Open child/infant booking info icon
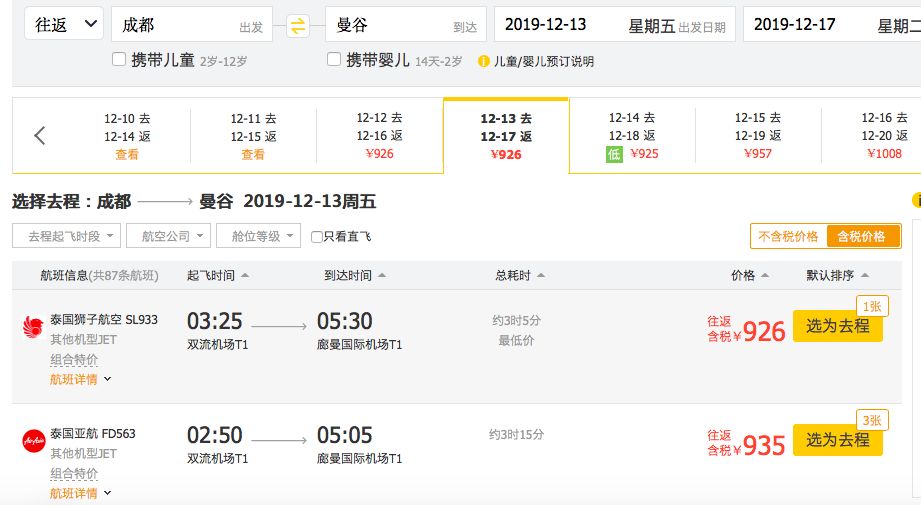The height and width of the screenshot is (505, 921). [483, 61]
